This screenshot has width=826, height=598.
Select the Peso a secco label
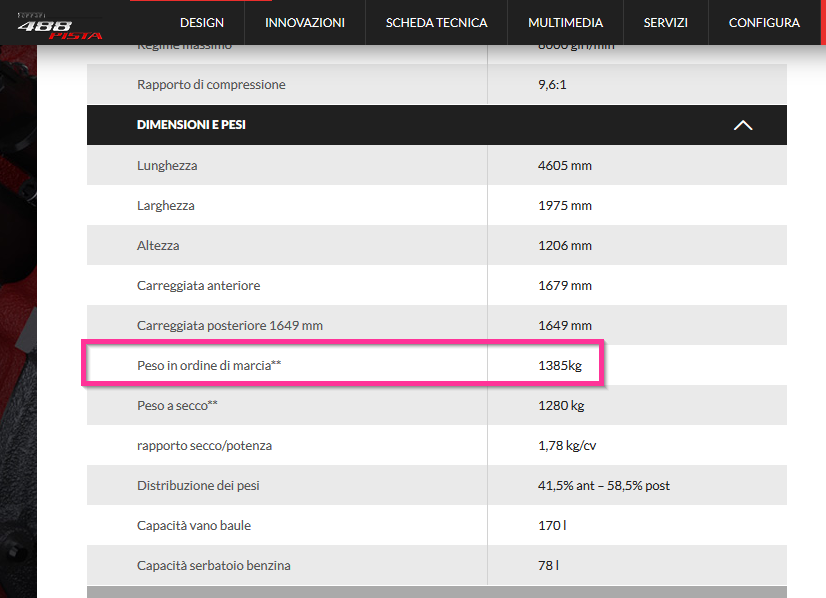(x=177, y=406)
